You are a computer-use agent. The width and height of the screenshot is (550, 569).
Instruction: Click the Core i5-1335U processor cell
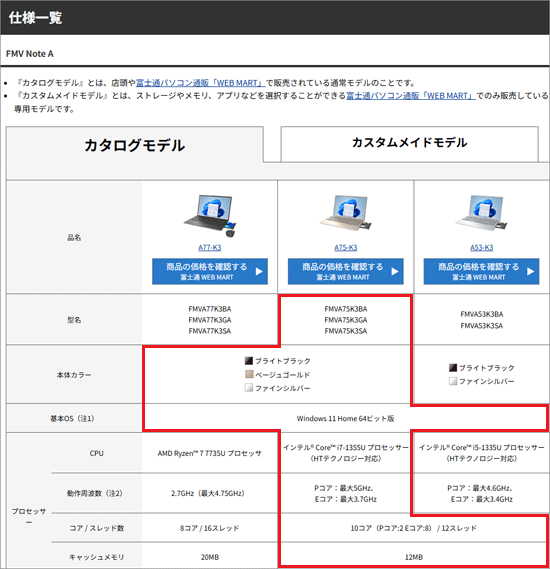pyautogui.click(x=481, y=453)
